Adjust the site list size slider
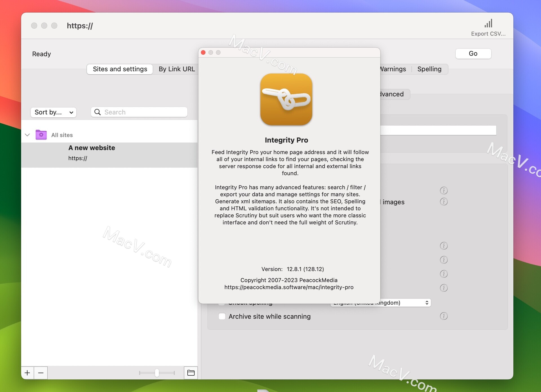Viewport: 541px width, 392px height. [157, 373]
